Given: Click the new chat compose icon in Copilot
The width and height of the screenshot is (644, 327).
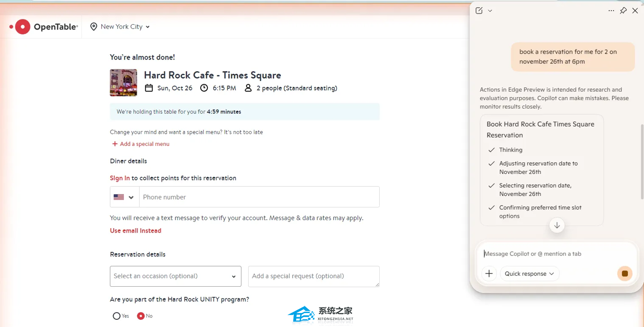Looking at the screenshot, I should (479, 11).
